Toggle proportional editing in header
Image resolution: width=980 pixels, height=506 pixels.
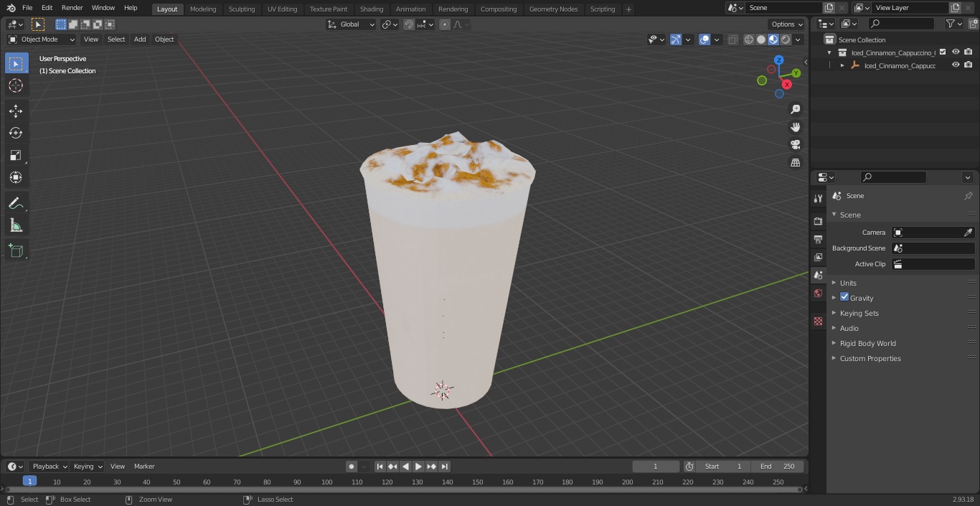445,24
